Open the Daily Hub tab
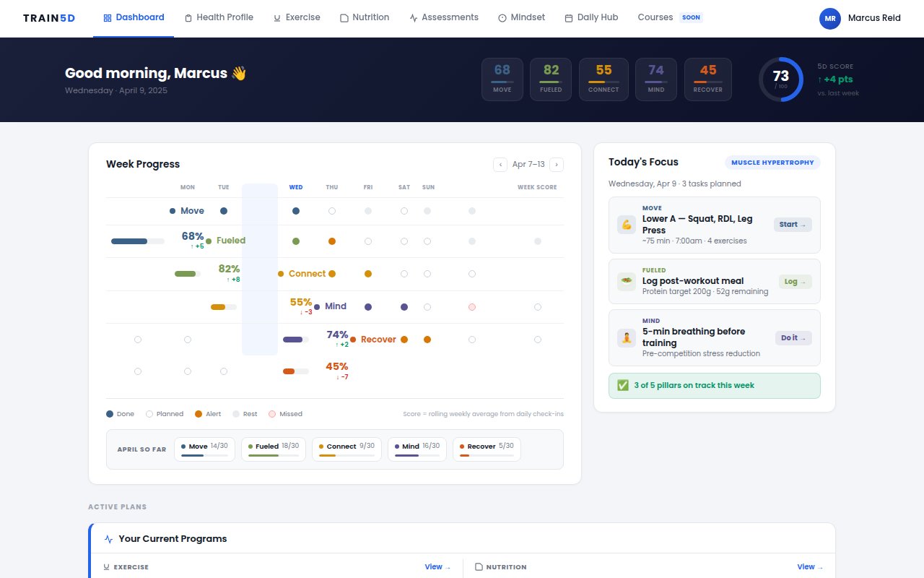924x578 pixels. point(591,17)
